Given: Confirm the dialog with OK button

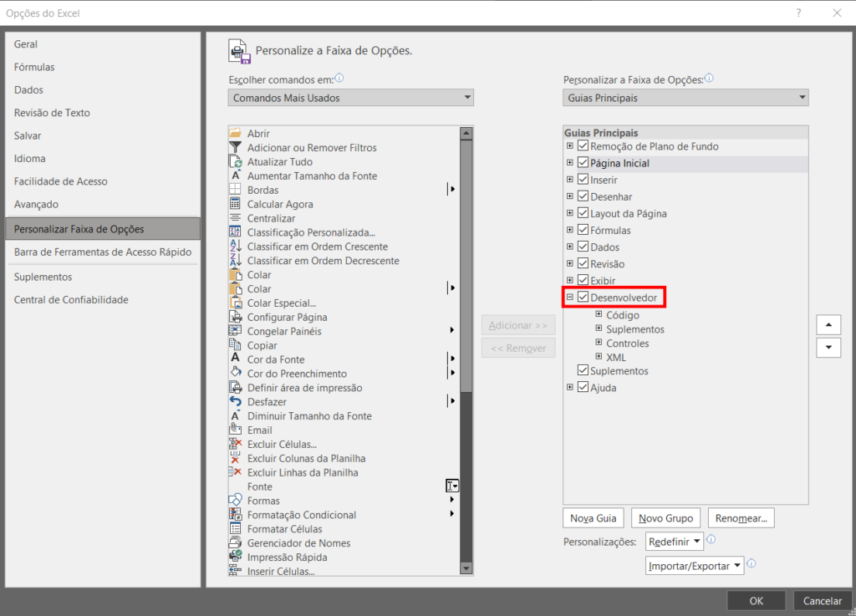Looking at the screenshot, I should tap(756, 600).
